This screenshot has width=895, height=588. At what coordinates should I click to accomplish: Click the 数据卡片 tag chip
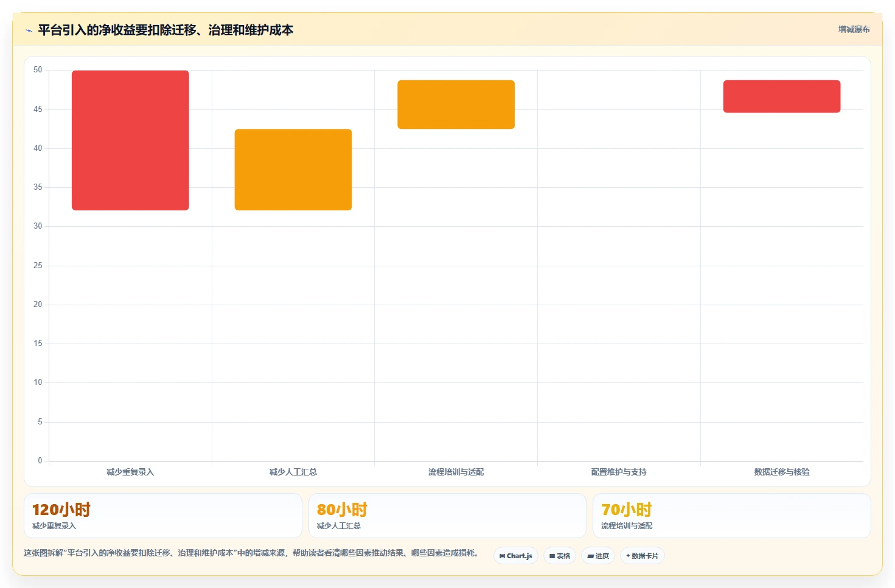pos(643,556)
